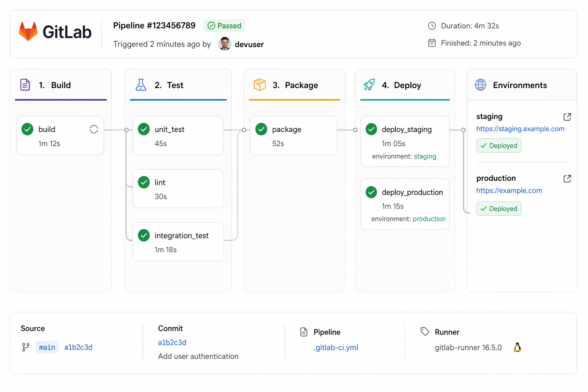Viewport: 588px width, 392px height.
Task: Click the integration_test green check icon
Action: tap(144, 235)
